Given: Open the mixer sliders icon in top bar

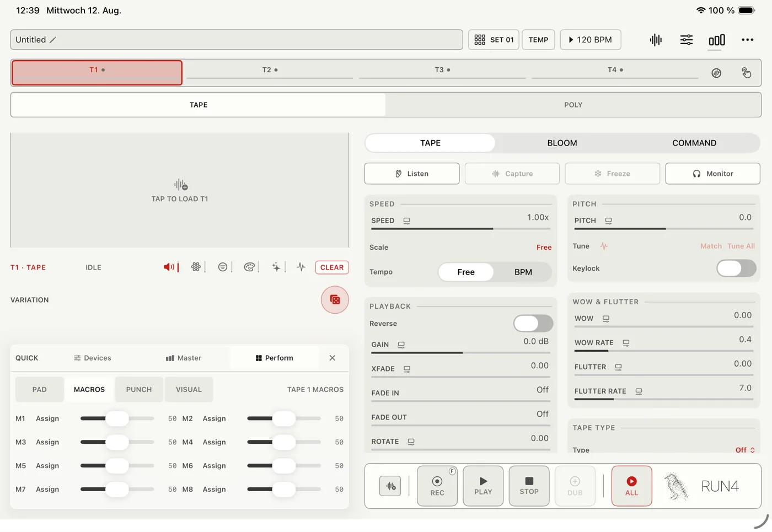Looking at the screenshot, I should pyautogui.click(x=687, y=40).
